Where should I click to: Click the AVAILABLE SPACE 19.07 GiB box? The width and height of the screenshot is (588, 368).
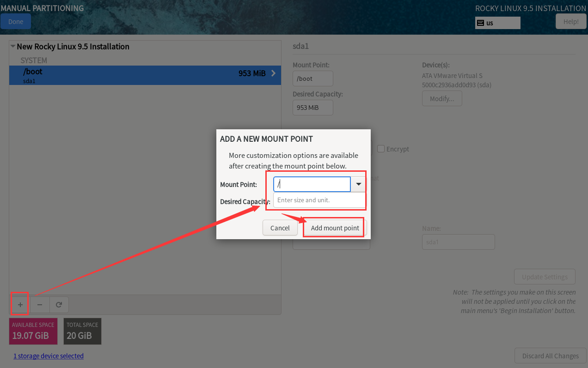pos(33,331)
